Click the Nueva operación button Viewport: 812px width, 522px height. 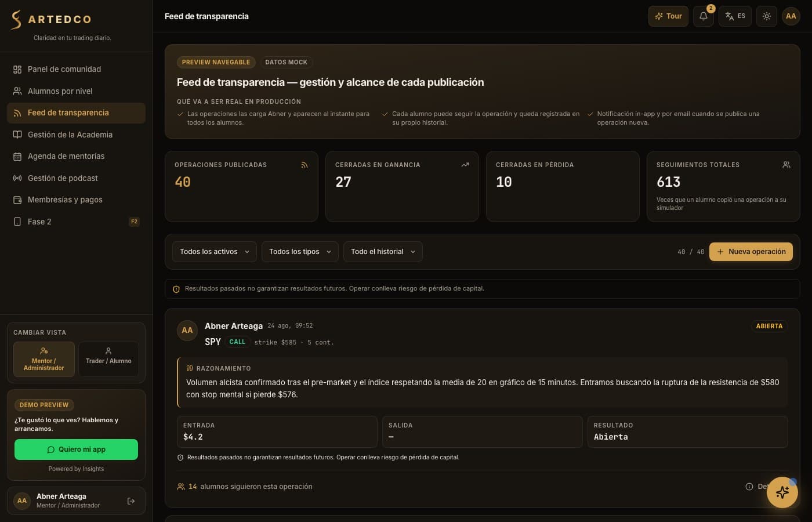751,252
